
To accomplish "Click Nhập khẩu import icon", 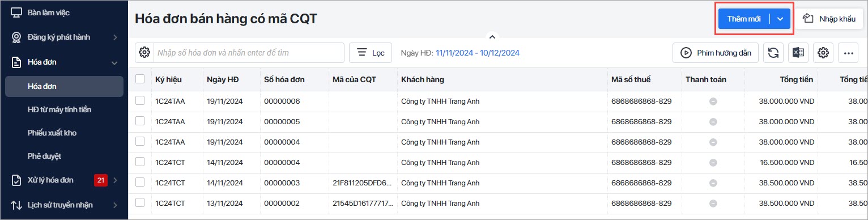I will tap(808, 19).
